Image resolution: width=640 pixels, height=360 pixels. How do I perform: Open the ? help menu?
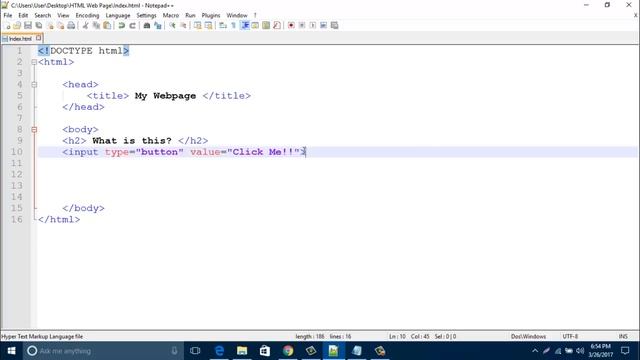coord(255,15)
